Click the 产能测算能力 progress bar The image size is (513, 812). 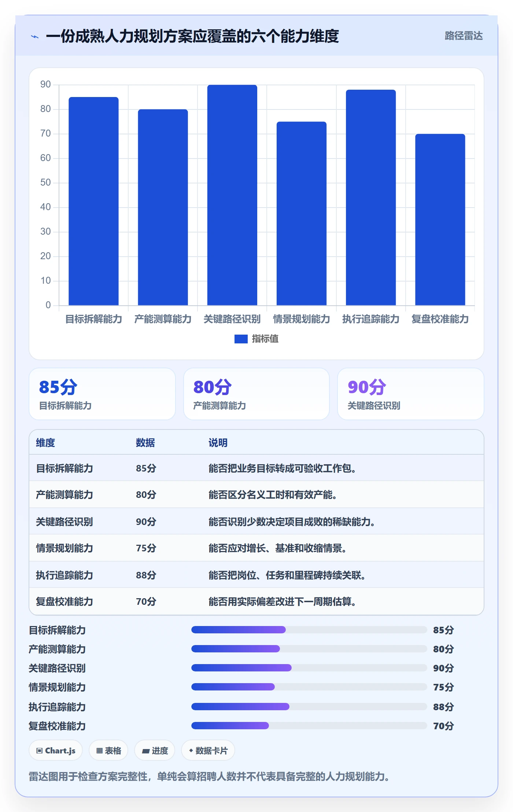[x=309, y=649]
